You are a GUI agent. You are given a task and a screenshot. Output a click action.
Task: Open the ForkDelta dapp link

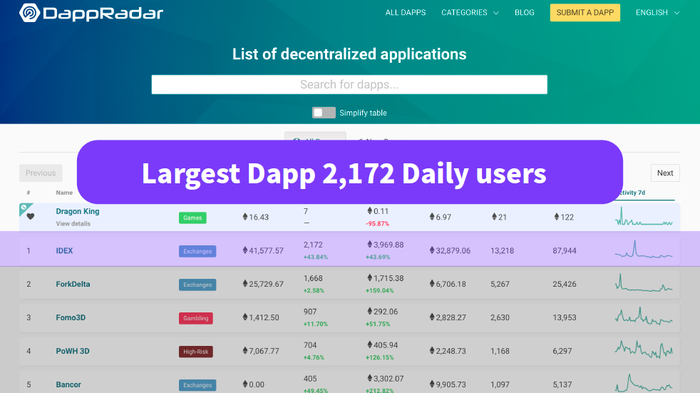click(x=73, y=284)
